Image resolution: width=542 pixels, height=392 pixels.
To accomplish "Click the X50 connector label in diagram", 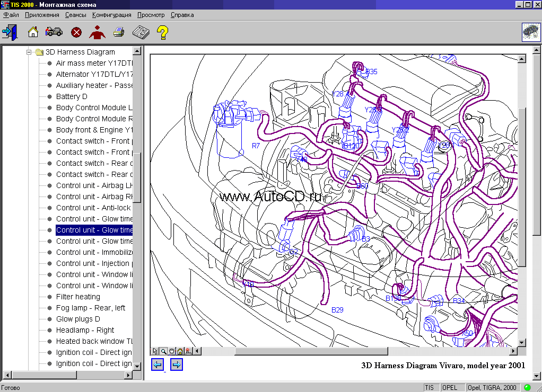I will 467,333.
